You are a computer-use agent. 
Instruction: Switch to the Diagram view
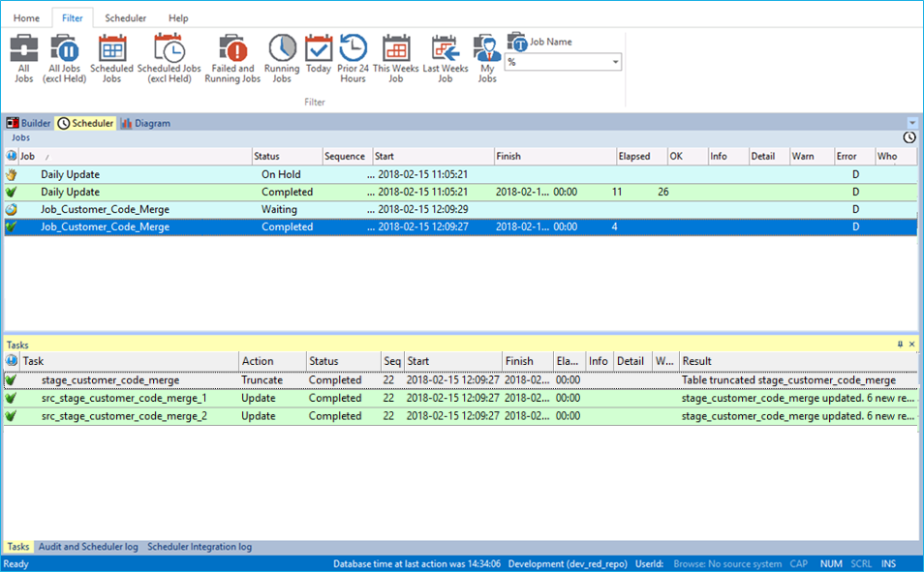pos(146,123)
